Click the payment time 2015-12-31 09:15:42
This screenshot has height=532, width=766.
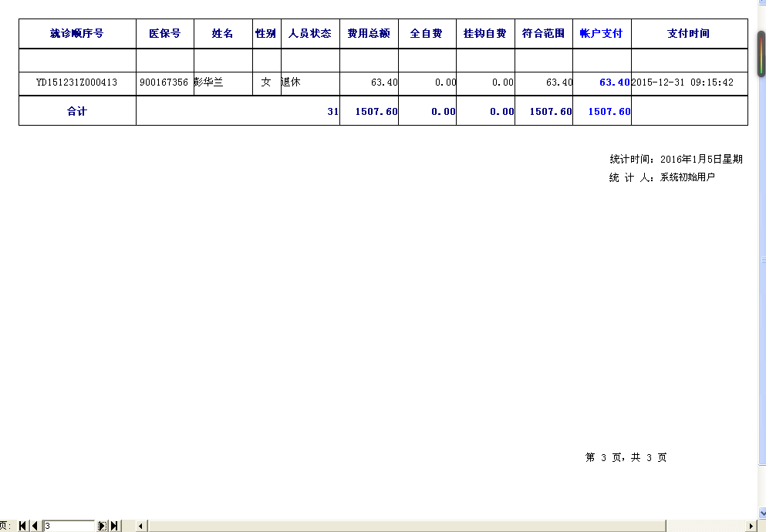coord(683,82)
